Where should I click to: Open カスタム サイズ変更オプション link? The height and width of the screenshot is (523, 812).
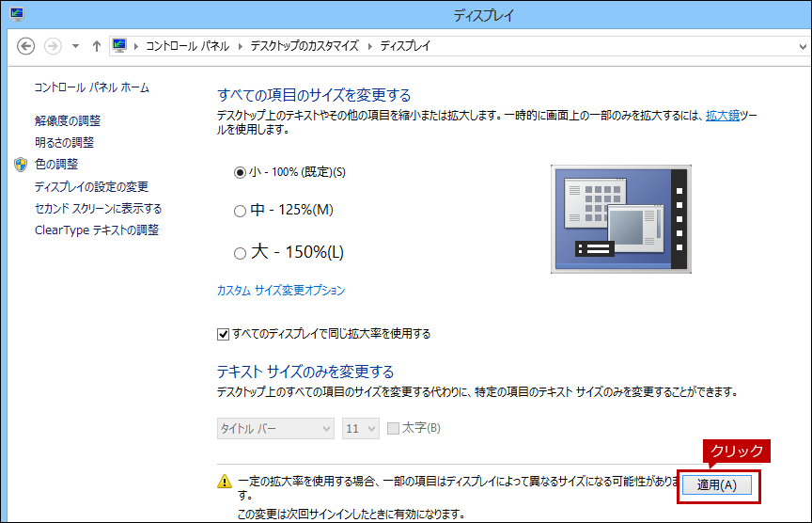(281, 291)
